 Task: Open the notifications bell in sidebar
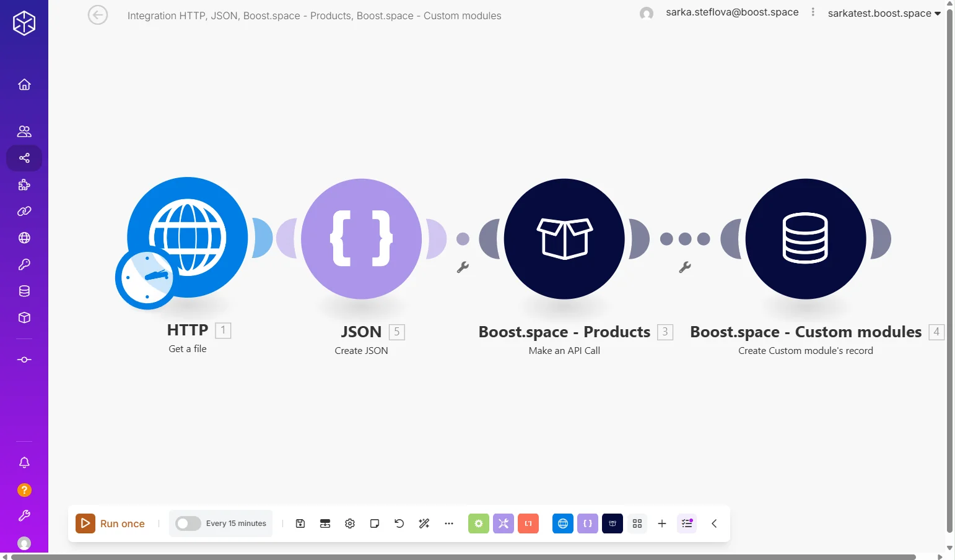pos(24,462)
